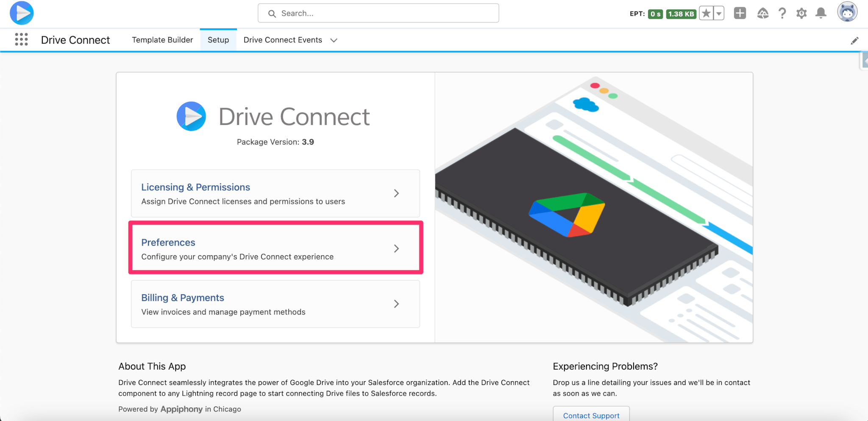
Task: Click the Package Version 3.9 text
Action: (x=275, y=142)
